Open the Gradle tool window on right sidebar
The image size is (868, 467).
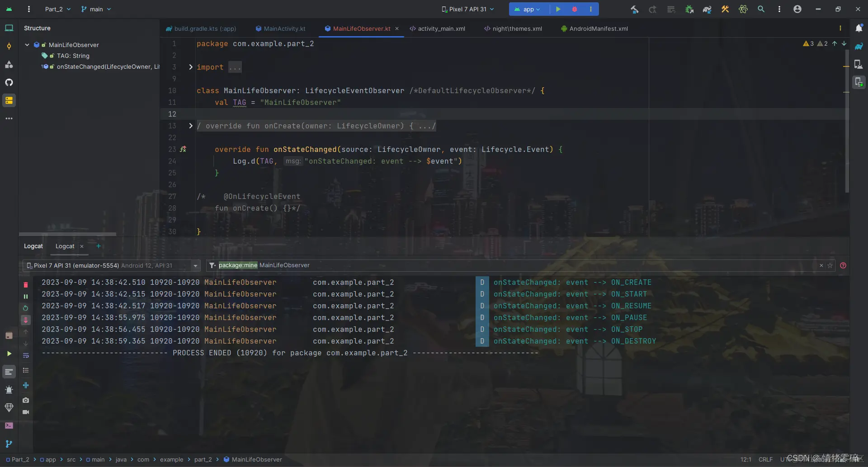click(859, 46)
